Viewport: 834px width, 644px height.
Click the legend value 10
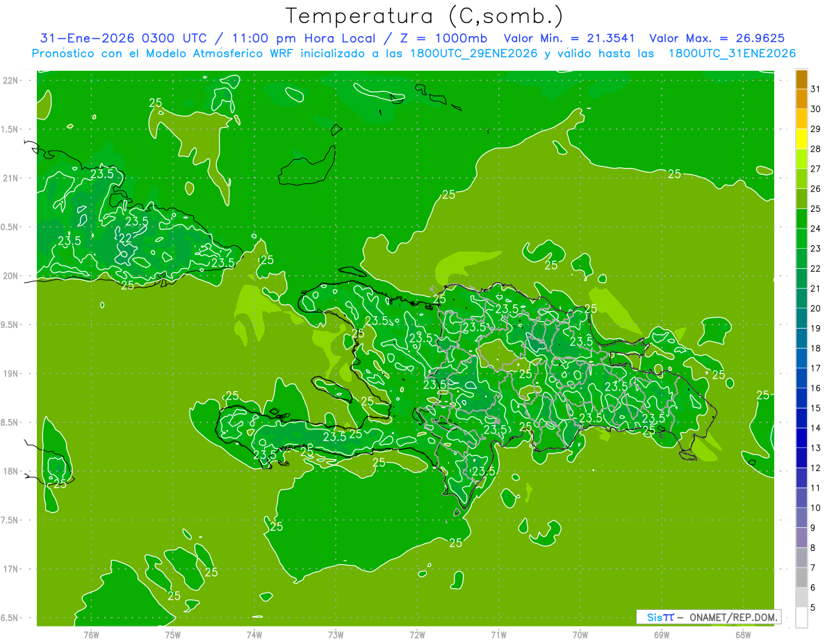click(x=815, y=508)
